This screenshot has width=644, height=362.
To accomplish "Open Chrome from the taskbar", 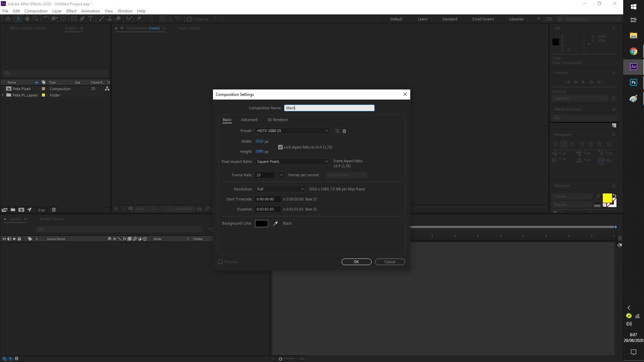I will [633, 51].
